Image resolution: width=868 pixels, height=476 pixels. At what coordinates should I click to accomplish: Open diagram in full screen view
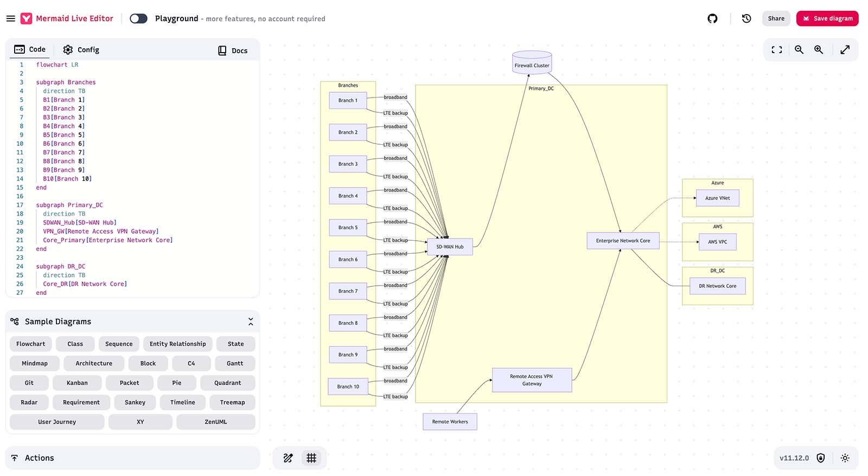click(845, 50)
